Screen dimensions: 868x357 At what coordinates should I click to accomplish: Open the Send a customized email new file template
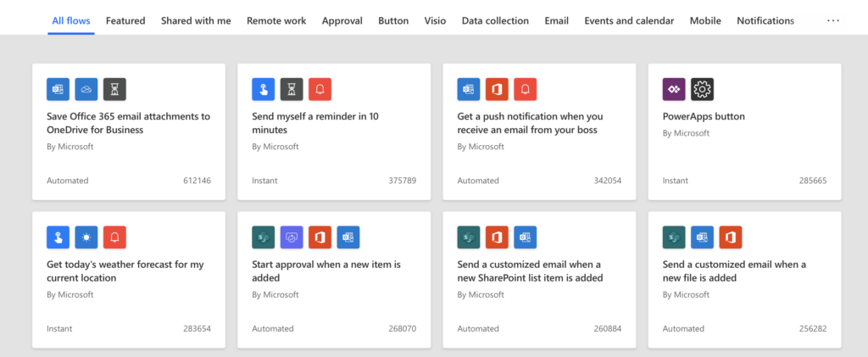pos(734,271)
